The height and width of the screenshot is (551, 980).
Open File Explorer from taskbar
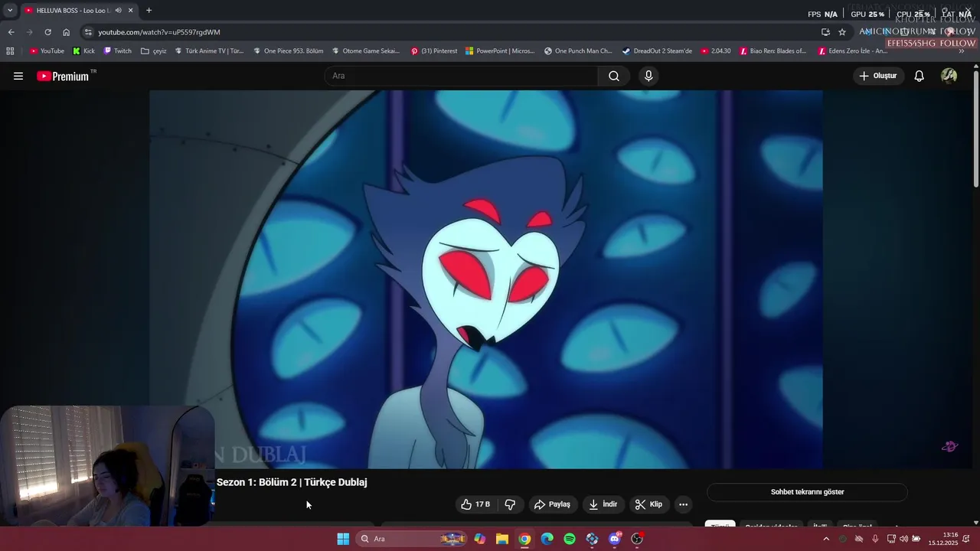(x=502, y=539)
